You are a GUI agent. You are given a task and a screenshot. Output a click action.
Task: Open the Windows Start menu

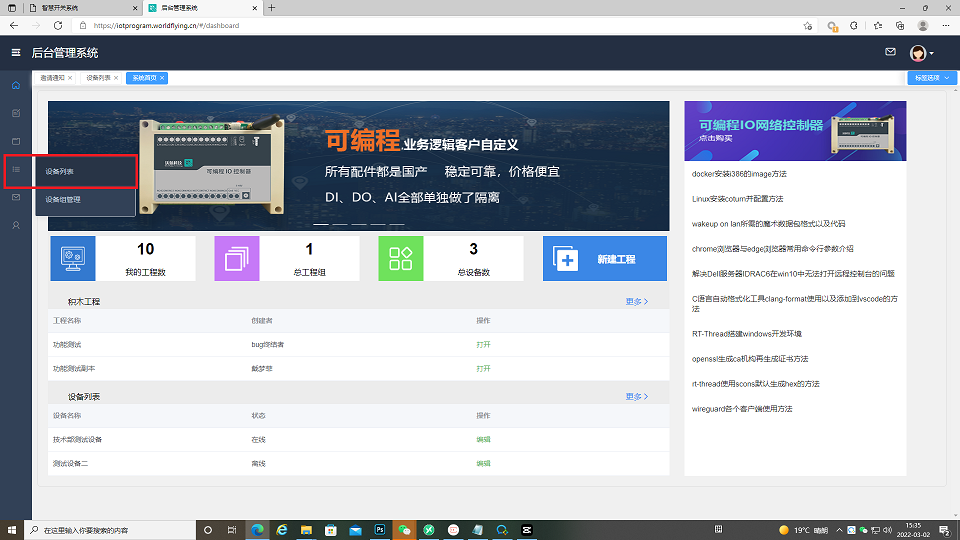pyautogui.click(x=12, y=530)
